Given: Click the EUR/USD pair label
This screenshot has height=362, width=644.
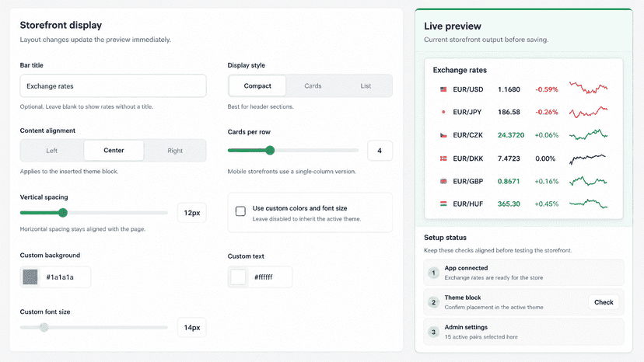Looking at the screenshot, I should click(x=467, y=89).
